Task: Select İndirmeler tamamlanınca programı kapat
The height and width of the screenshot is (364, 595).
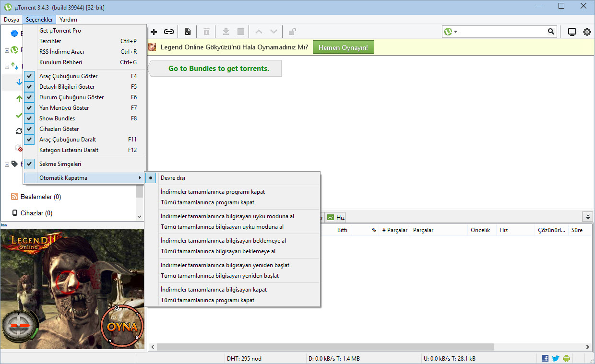Action: (232, 192)
